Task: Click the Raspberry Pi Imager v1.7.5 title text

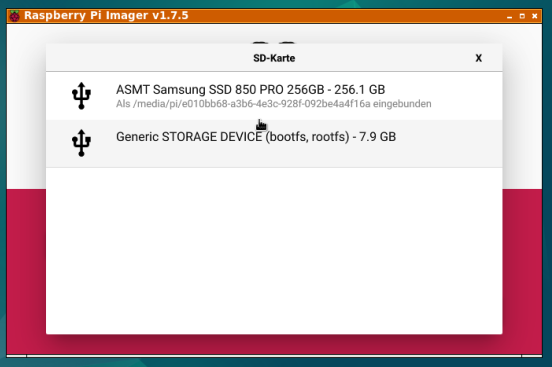Action: (106, 15)
